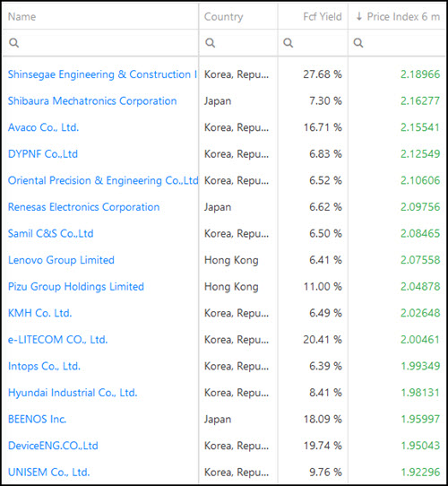Open Renesas Electronics Corporation link
This screenshot has height=486, width=448.
[83, 207]
